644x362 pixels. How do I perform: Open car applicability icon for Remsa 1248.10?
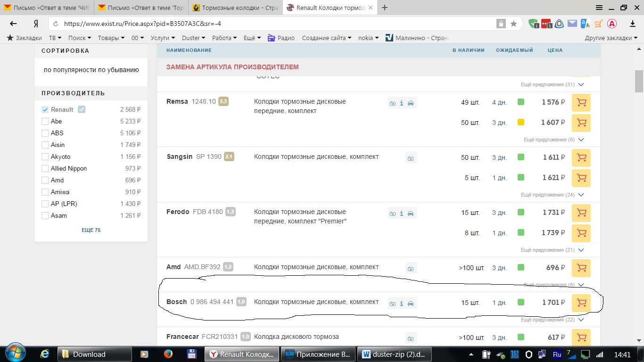[411, 103]
